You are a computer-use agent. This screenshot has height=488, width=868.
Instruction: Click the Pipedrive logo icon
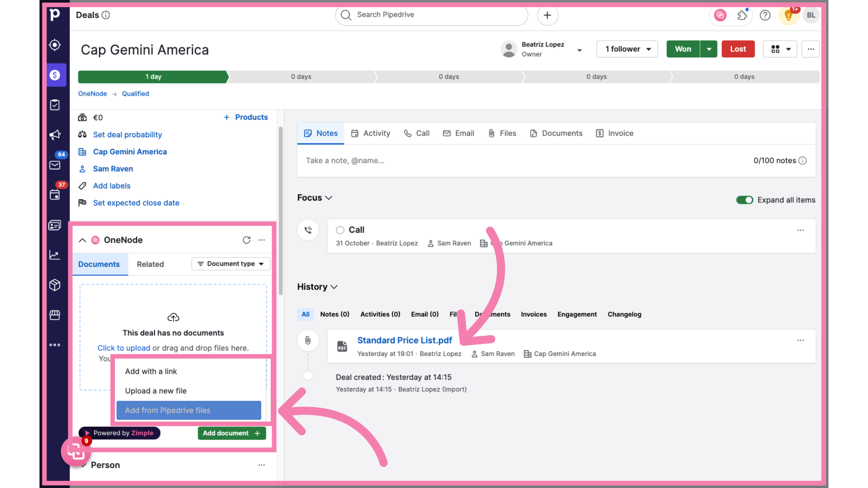pos(55,14)
